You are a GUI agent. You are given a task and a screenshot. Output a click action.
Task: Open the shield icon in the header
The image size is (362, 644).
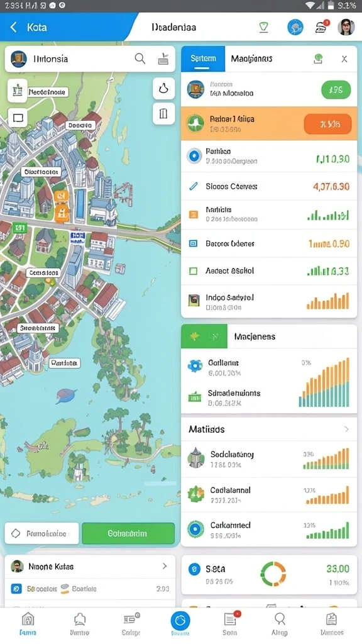pyautogui.click(x=263, y=28)
